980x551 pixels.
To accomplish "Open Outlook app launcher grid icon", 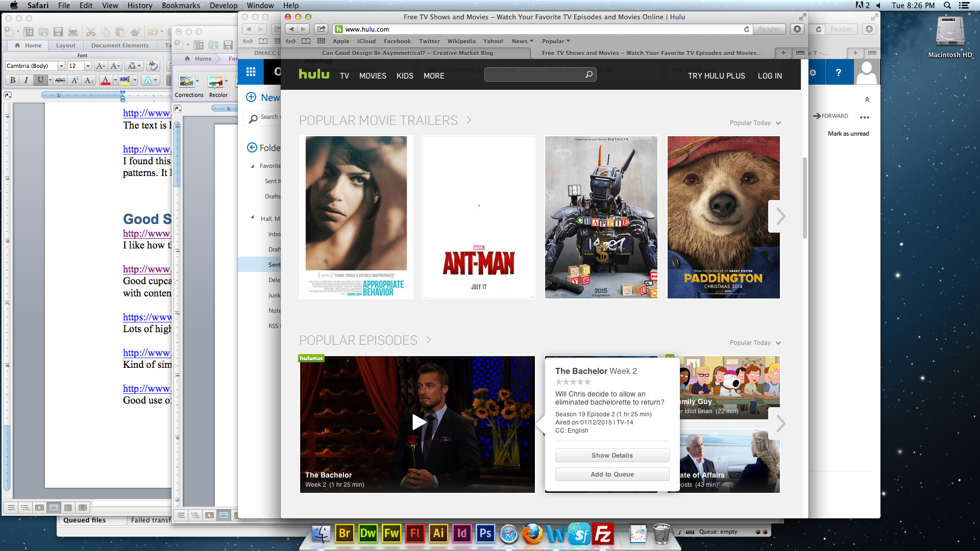I will pos(251,72).
